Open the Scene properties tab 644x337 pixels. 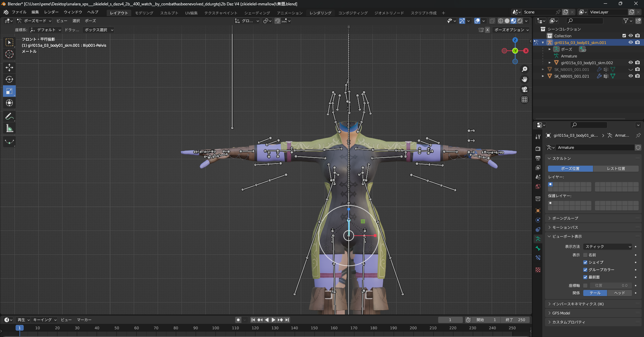click(538, 177)
